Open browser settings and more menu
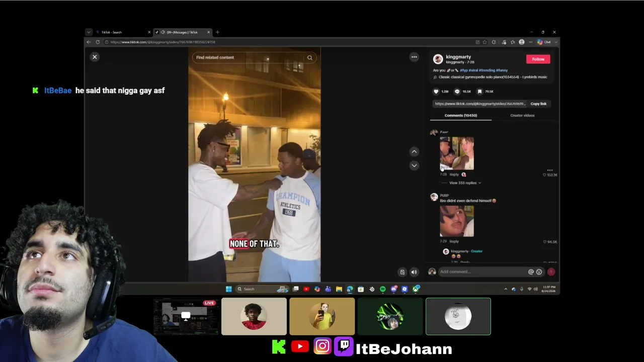644x362 pixels. tap(530, 42)
